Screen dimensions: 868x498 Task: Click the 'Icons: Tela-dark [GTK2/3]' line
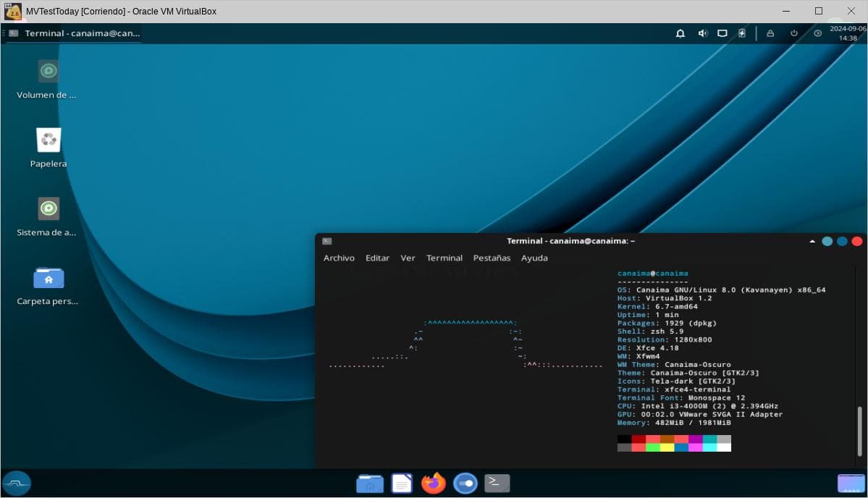pos(676,381)
